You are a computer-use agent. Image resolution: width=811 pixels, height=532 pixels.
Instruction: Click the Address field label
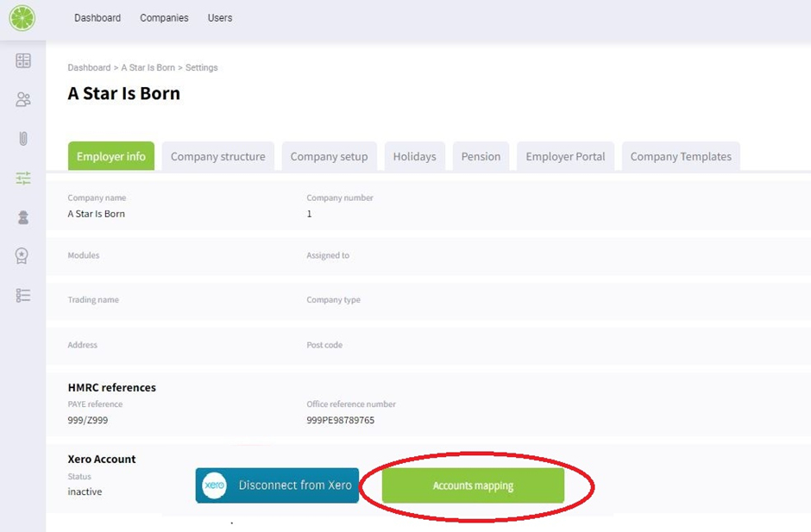coord(82,345)
